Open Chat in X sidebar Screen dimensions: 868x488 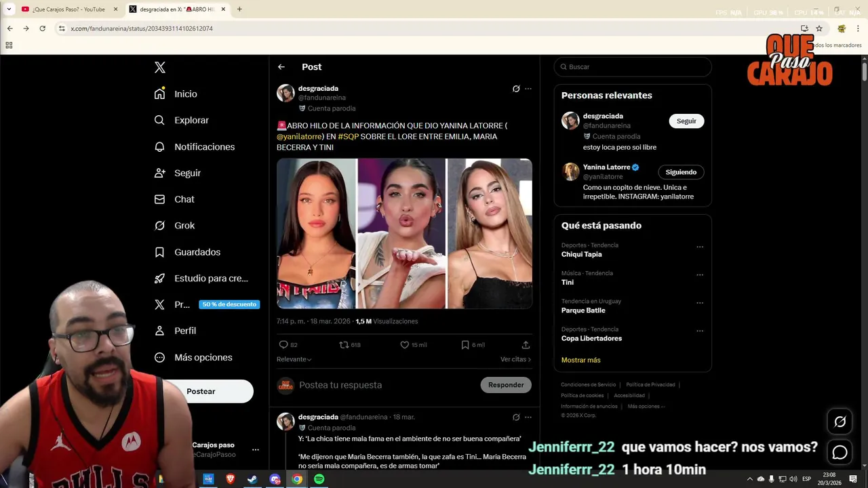coord(174,199)
